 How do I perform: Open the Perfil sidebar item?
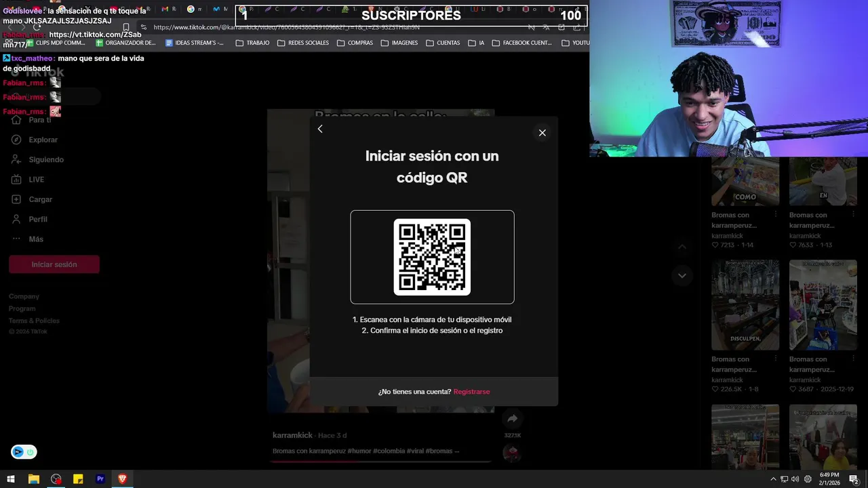pyautogui.click(x=38, y=219)
